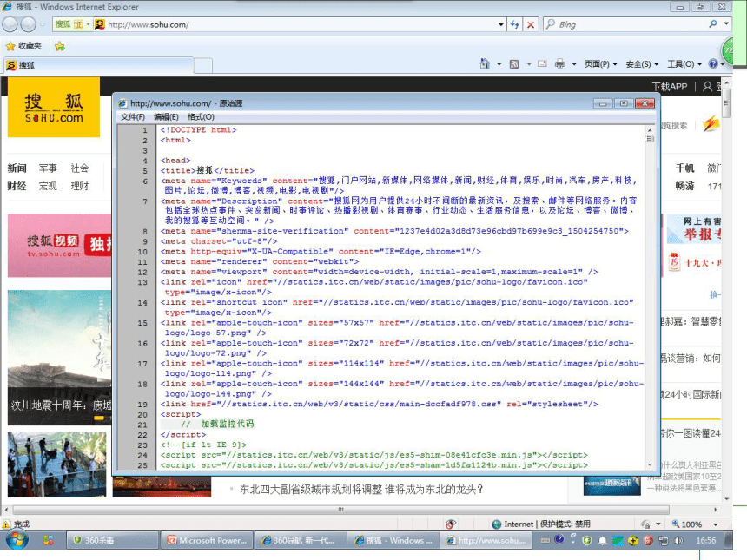747x560 pixels.
Task: Click the blue help tray icon
Action: click(559, 539)
